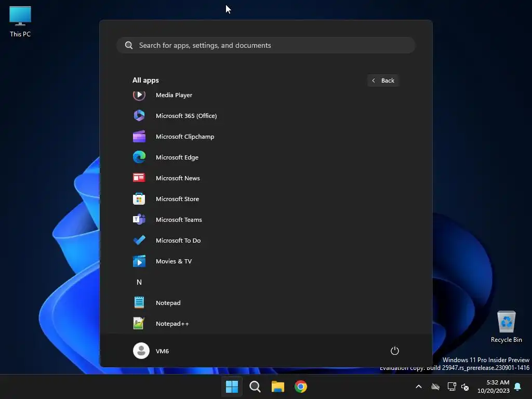Screen dimensions: 532x399
Task: Launch Microsoft Edge icon in list
Action: tap(139, 157)
